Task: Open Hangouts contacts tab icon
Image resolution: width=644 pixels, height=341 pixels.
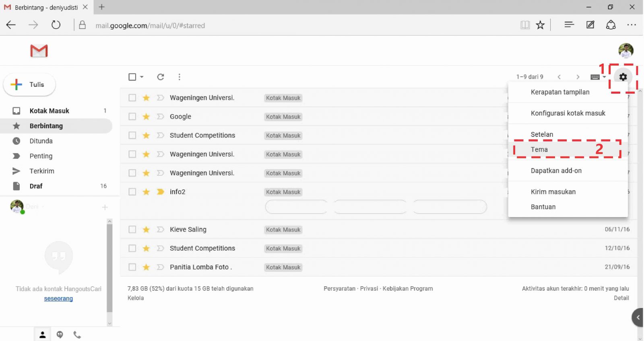Action: click(42, 335)
